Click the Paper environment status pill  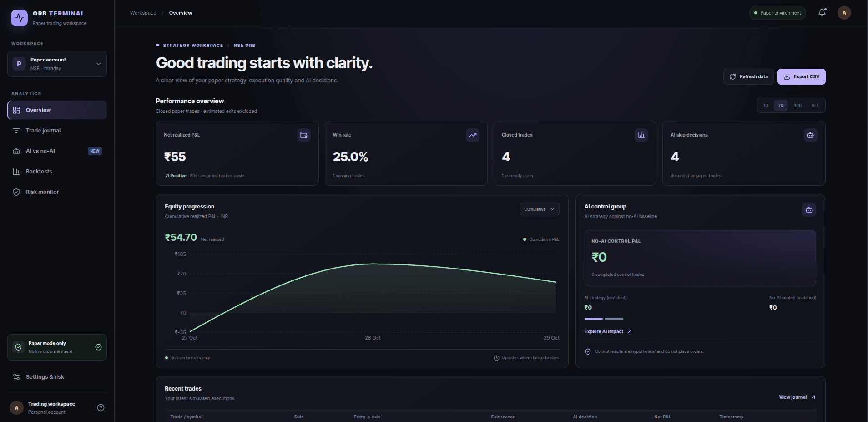point(777,13)
